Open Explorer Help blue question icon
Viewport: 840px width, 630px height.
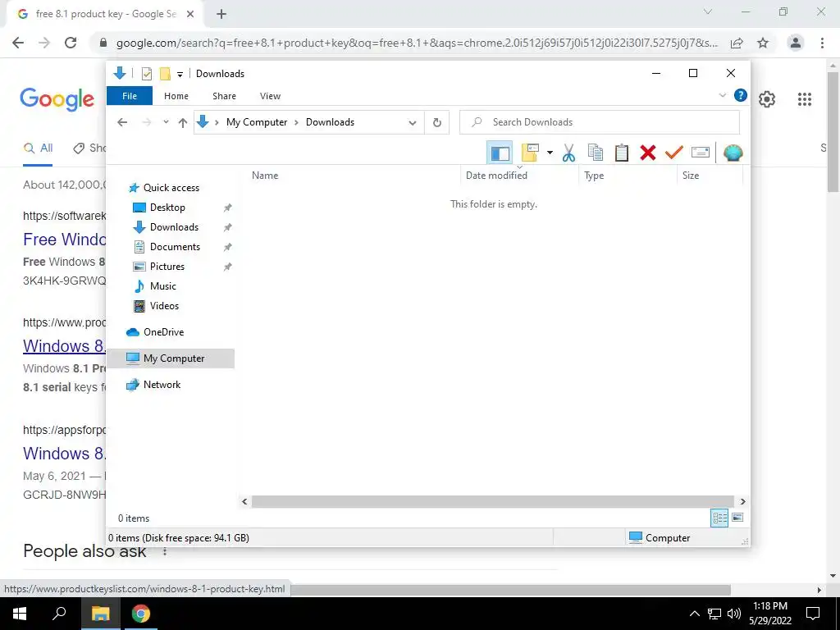(741, 95)
